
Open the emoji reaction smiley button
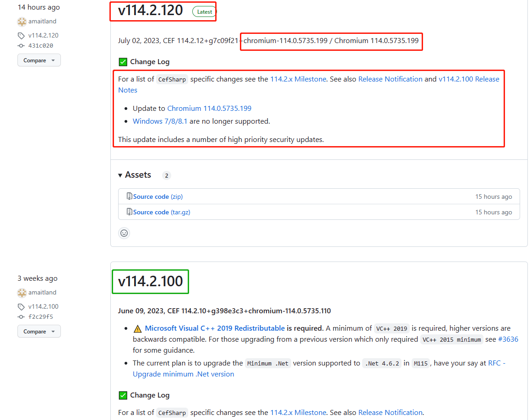[x=124, y=233]
